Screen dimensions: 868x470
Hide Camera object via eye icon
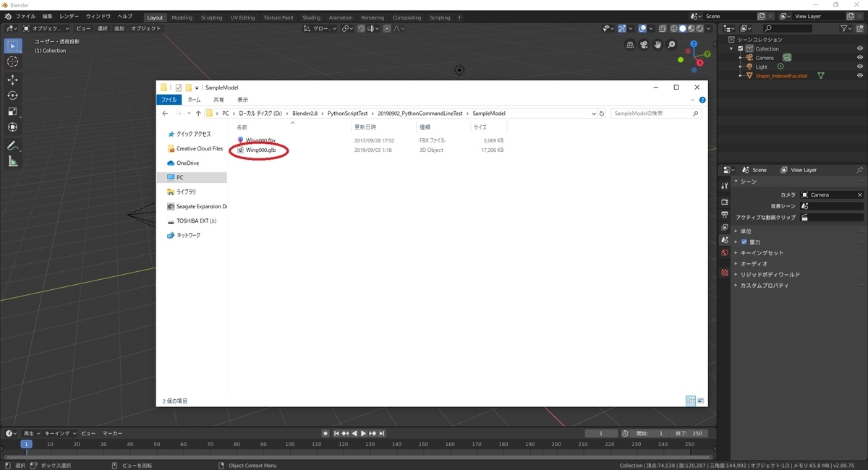pyautogui.click(x=860, y=57)
